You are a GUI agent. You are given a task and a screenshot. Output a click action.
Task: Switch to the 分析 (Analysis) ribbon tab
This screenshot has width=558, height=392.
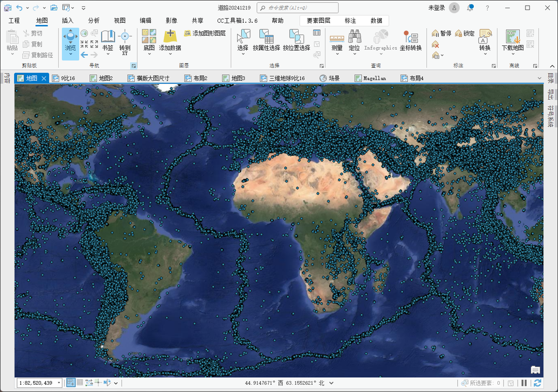94,21
